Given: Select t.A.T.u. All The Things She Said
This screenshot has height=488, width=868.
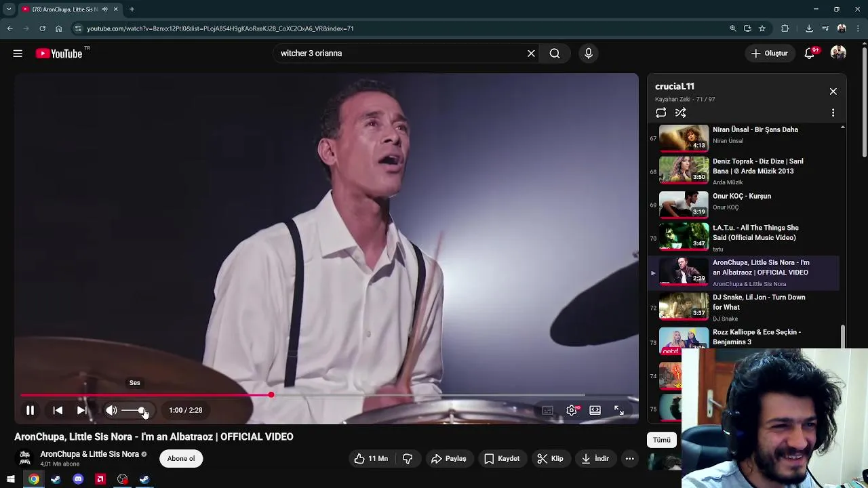Looking at the screenshot, I should (x=743, y=238).
